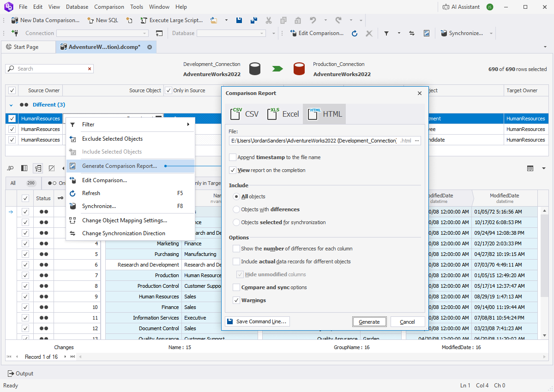The width and height of the screenshot is (554, 392).
Task: Collapse the Different (3) group
Action: coord(10,105)
